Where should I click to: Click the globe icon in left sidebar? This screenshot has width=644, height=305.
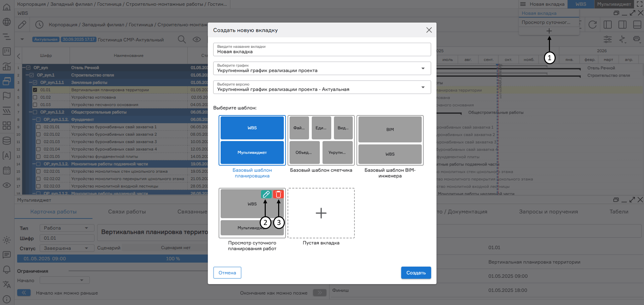coord(7,22)
